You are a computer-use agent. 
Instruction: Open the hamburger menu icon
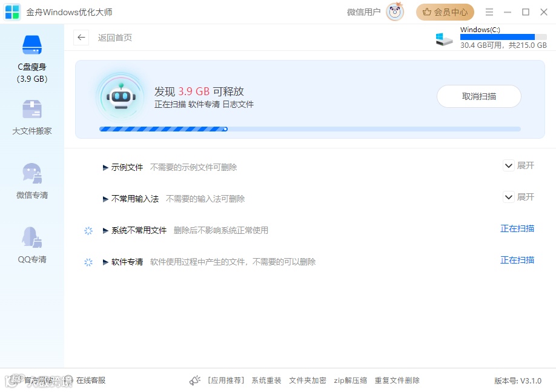pos(489,12)
